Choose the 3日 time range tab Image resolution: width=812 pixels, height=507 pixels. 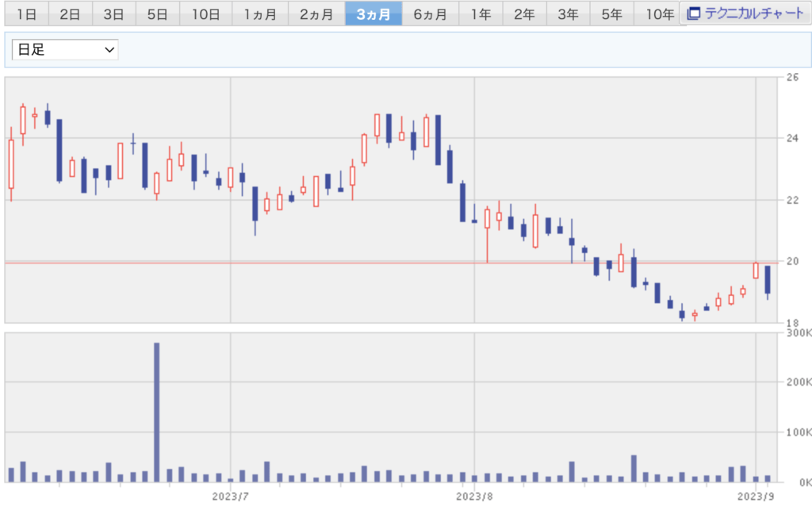pyautogui.click(x=113, y=13)
